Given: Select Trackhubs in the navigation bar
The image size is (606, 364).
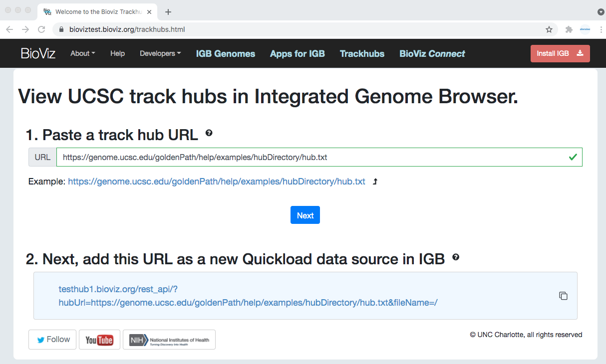Looking at the screenshot, I should coord(362,53).
